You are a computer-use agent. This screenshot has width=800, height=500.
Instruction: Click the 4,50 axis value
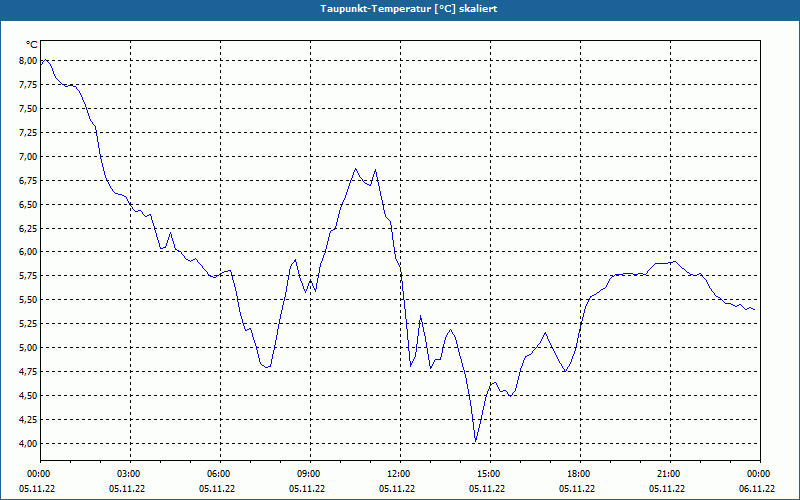point(28,396)
